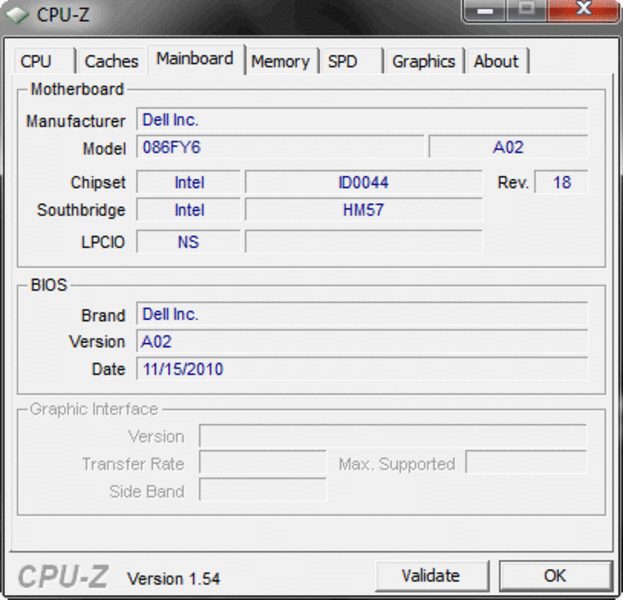Click the BIOS Brand field Dell Inc.

[x=362, y=314]
